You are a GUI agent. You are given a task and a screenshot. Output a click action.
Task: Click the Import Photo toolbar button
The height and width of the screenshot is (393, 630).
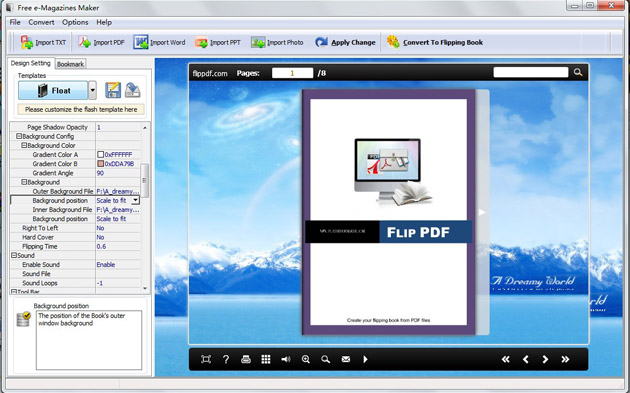[x=277, y=42]
